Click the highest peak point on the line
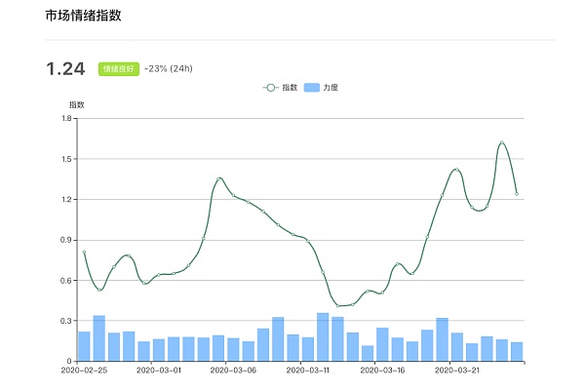This screenshot has width=585, height=392. (x=502, y=143)
